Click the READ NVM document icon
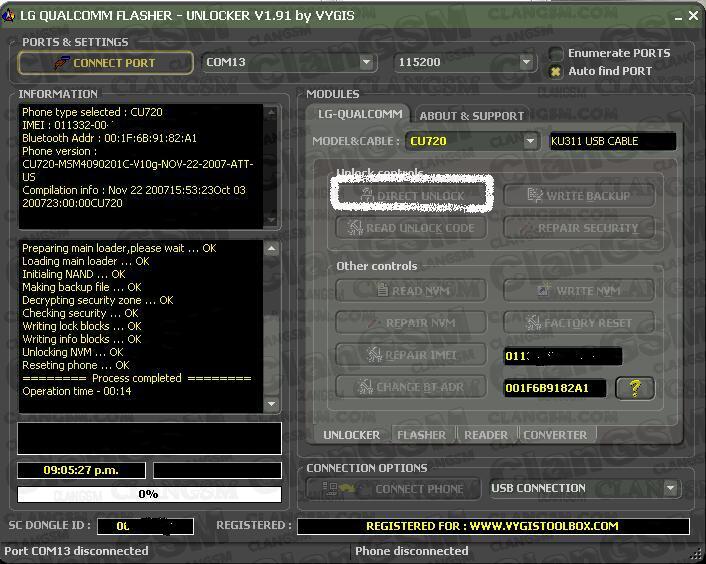The height and width of the screenshot is (564, 706). click(382, 290)
